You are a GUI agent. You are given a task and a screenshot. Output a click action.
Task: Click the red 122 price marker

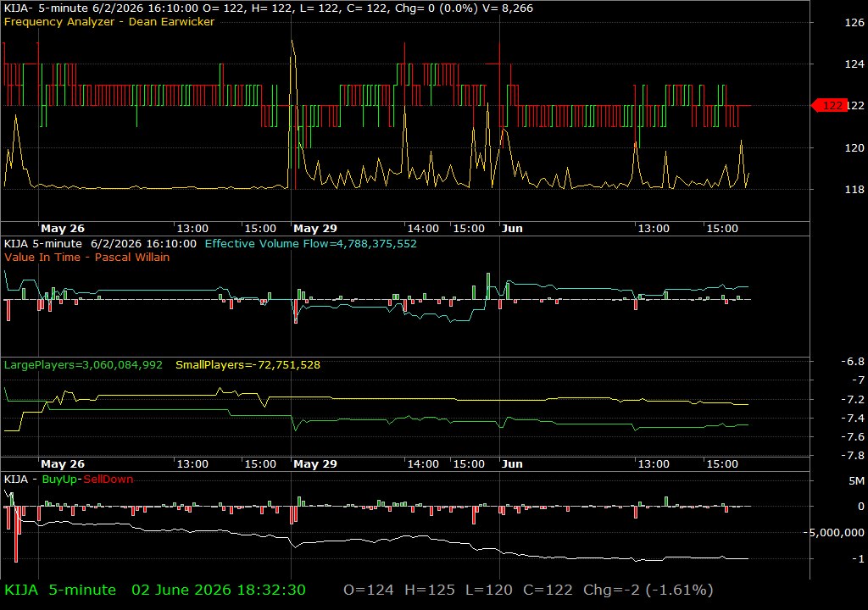click(829, 105)
